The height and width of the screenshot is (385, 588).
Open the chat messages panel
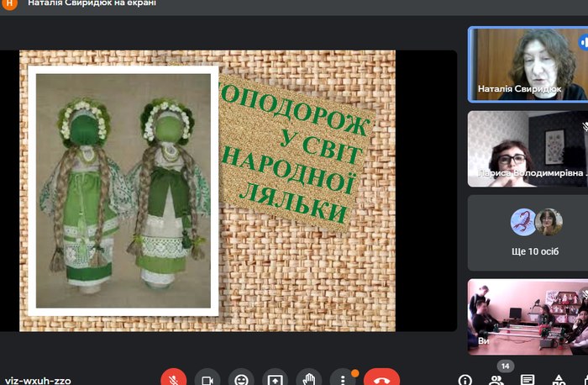[528, 379]
